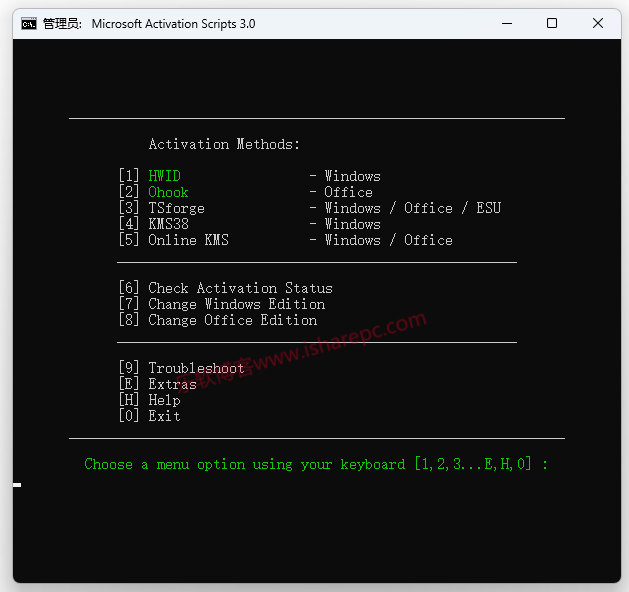The height and width of the screenshot is (592, 629).
Task: Click the Change Office Edition line
Action: pyautogui.click(x=218, y=320)
